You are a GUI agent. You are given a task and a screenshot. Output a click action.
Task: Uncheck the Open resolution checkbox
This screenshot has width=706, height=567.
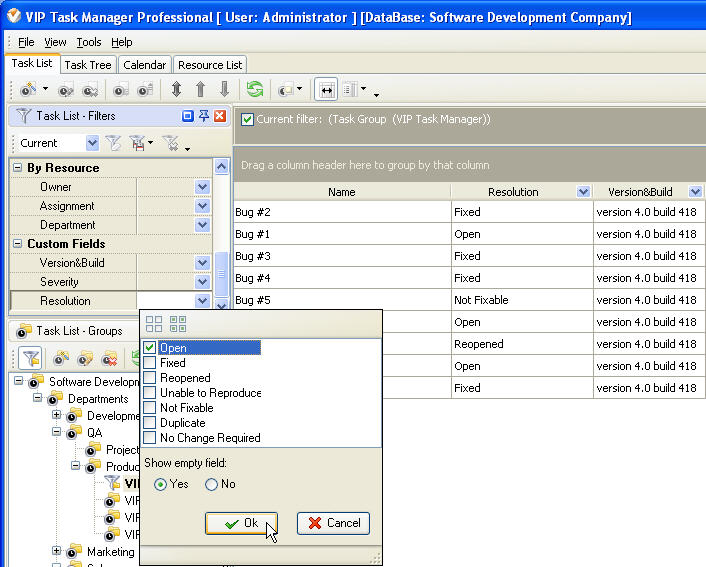tap(149, 348)
